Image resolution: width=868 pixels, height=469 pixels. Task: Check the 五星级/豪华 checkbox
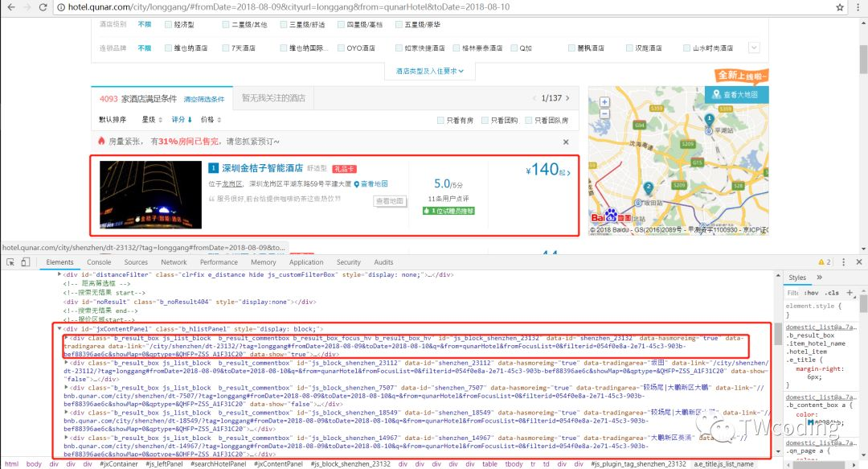click(399, 24)
